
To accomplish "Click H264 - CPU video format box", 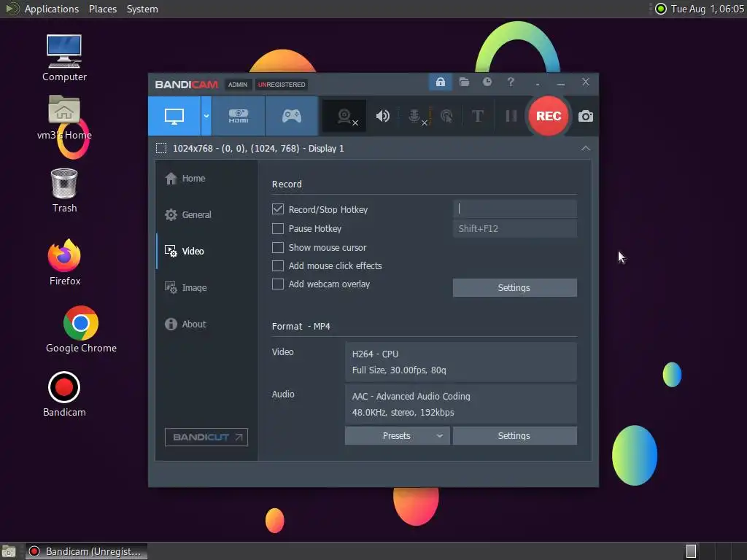I will [x=461, y=362].
